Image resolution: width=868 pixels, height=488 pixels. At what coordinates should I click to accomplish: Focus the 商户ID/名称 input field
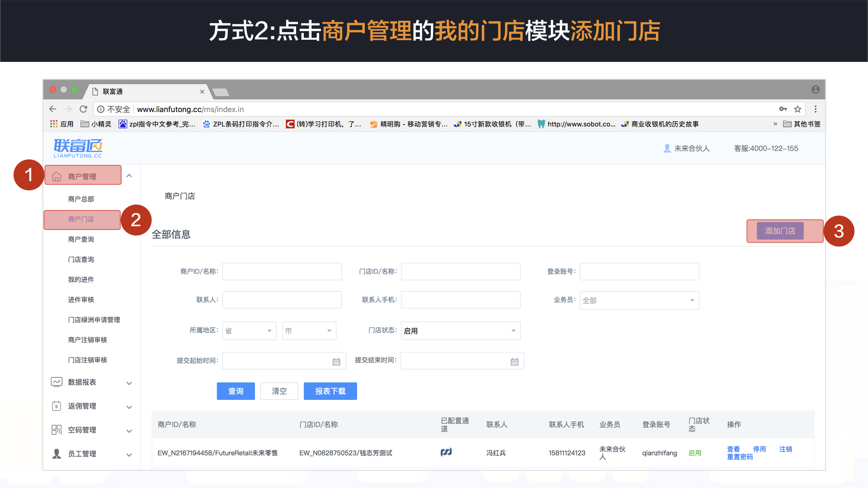click(282, 272)
